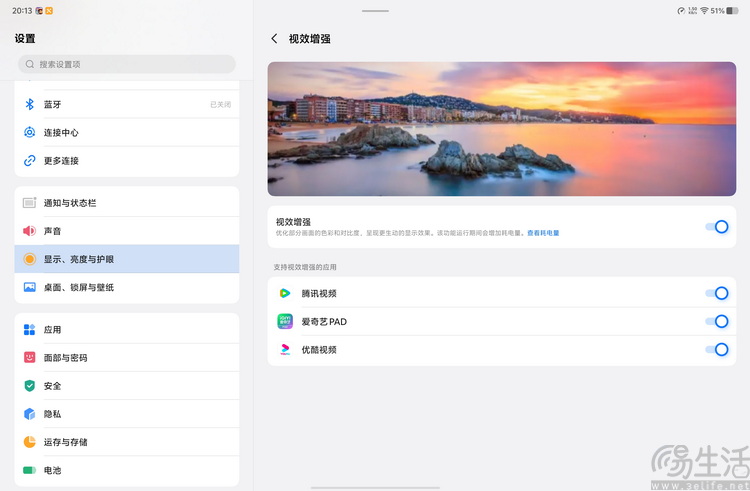Tap the 腾讯视频 app name
Image resolution: width=750 pixels, height=491 pixels.
click(x=319, y=294)
